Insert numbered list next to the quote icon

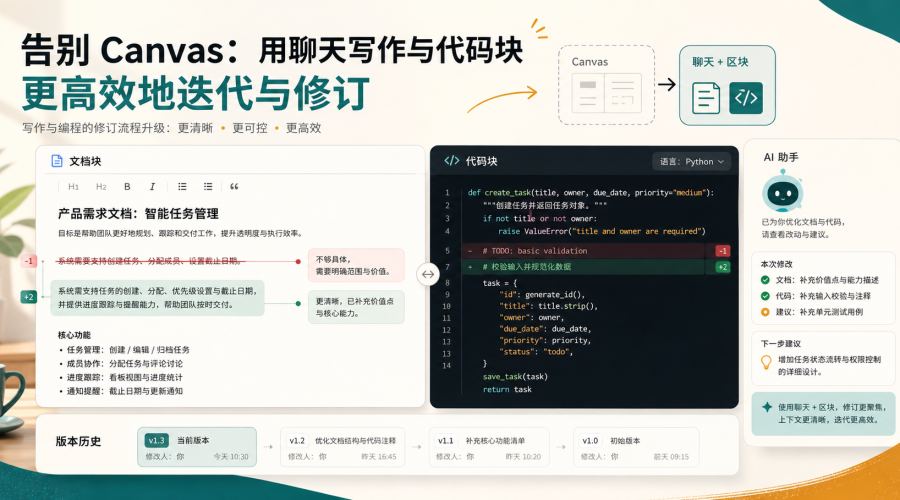208,187
